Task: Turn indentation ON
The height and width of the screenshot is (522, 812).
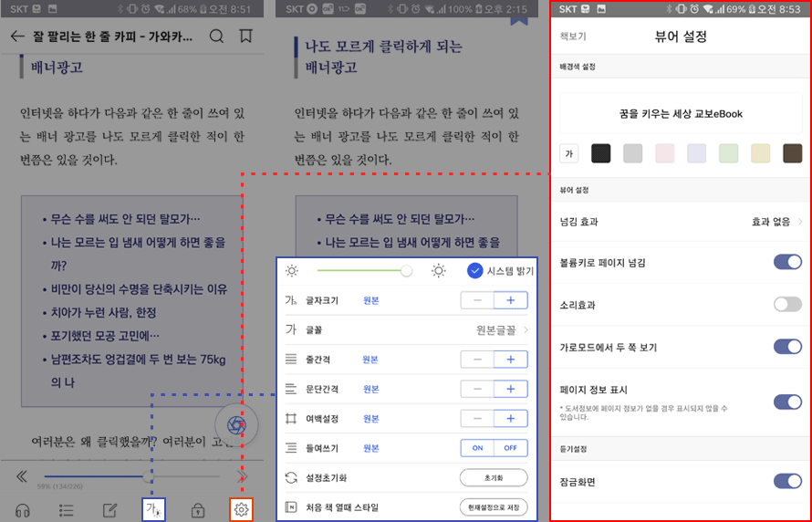Action: click(477, 448)
